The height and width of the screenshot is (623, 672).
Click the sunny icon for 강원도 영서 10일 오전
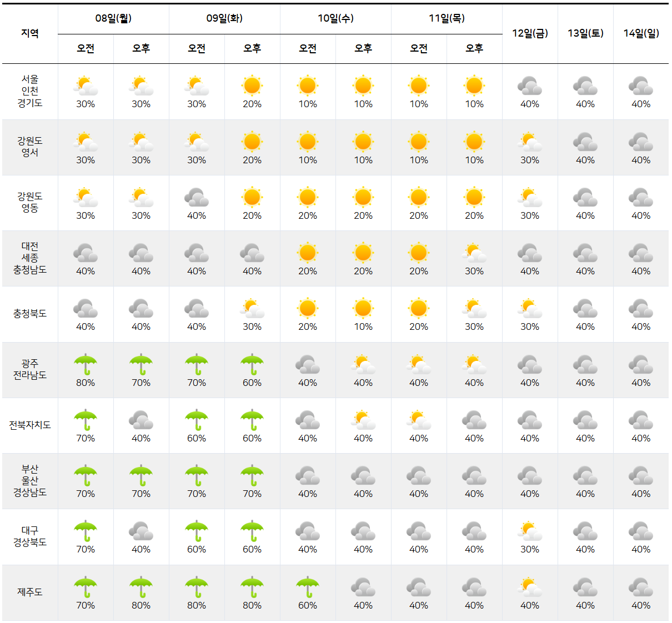(308, 142)
